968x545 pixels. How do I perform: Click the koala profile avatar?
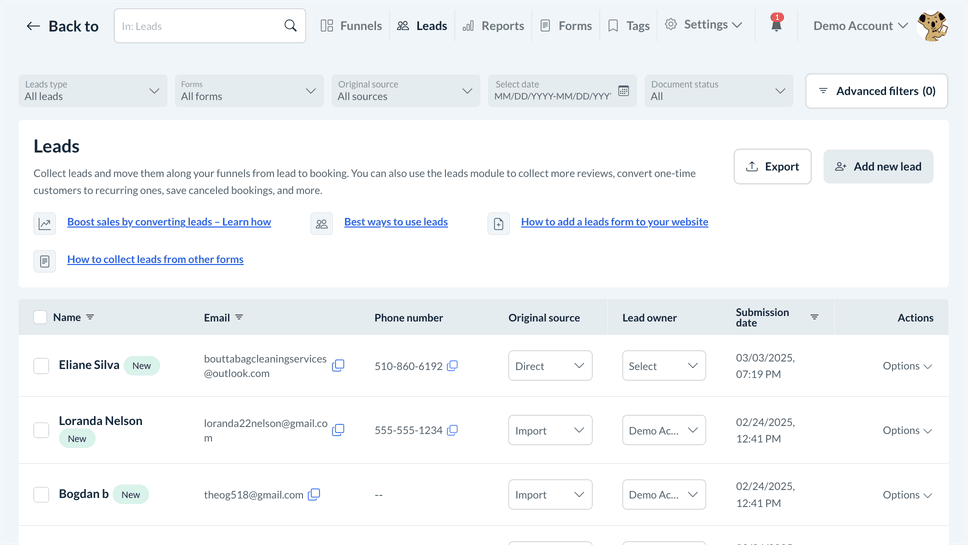click(933, 26)
